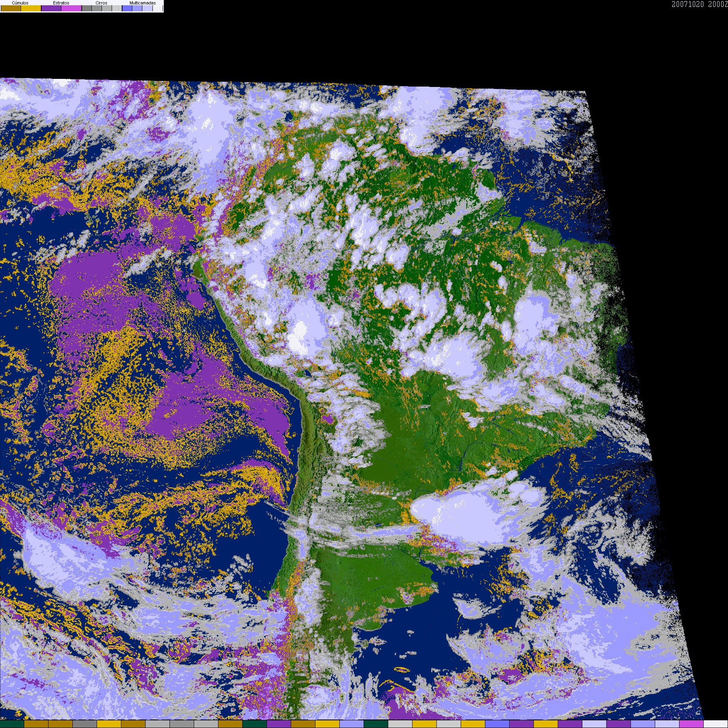The height and width of the screenshot is (728, 728).
Task: Click the Cúmulos legend label
Action: click(20, 3)
